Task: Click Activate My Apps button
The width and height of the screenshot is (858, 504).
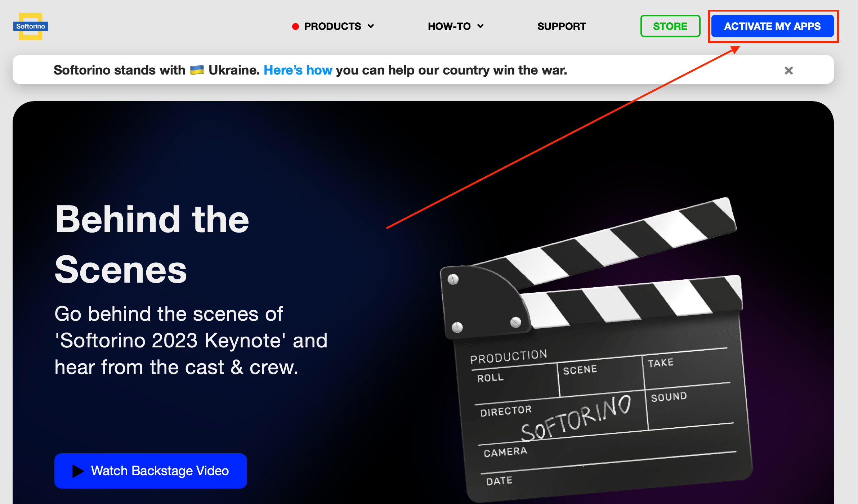Action: (772, 26)
